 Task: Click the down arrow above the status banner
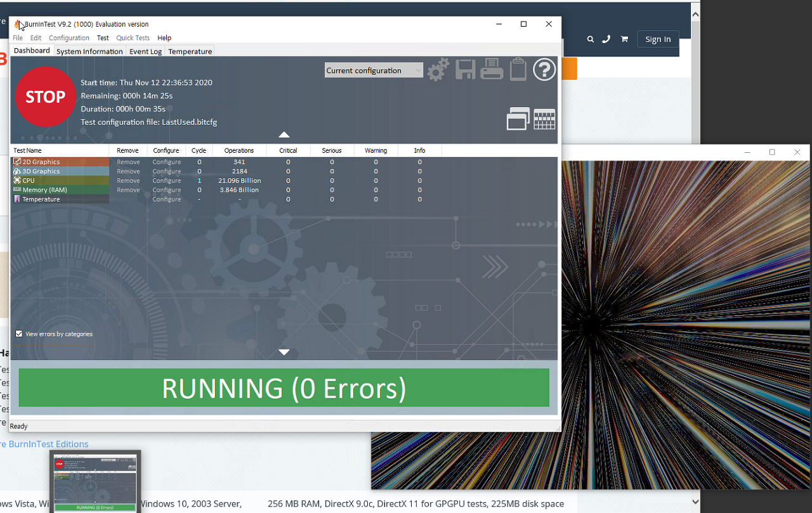coord(284,352)
